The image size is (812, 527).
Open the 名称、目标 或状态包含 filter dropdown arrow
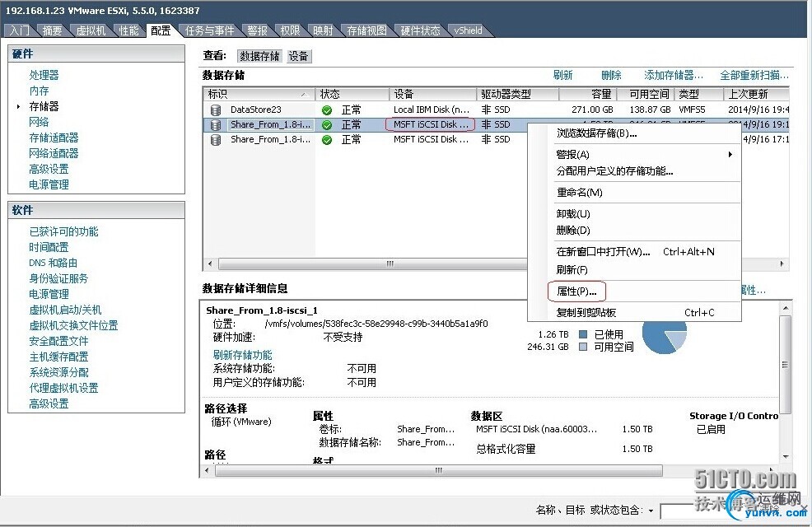tap(651, 511)
